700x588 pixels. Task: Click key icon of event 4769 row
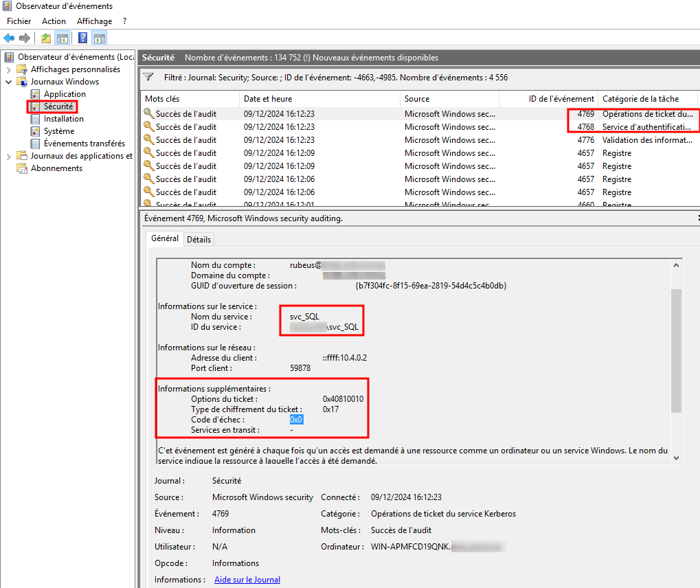tap(148, 113)
